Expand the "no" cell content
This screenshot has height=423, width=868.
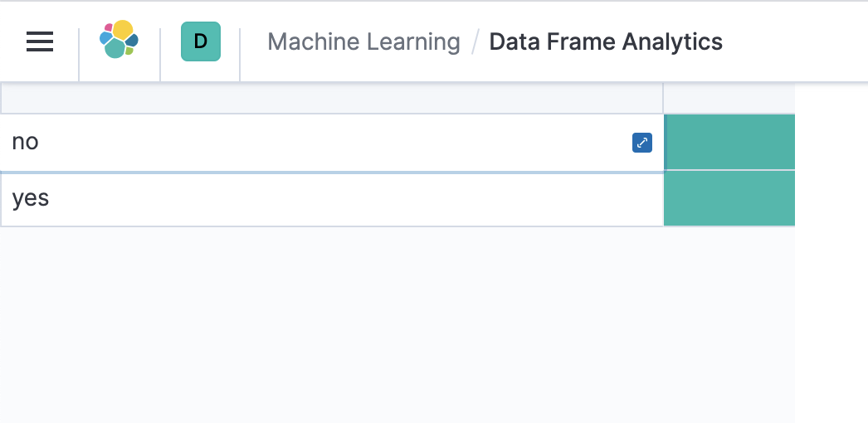point(642,143)
